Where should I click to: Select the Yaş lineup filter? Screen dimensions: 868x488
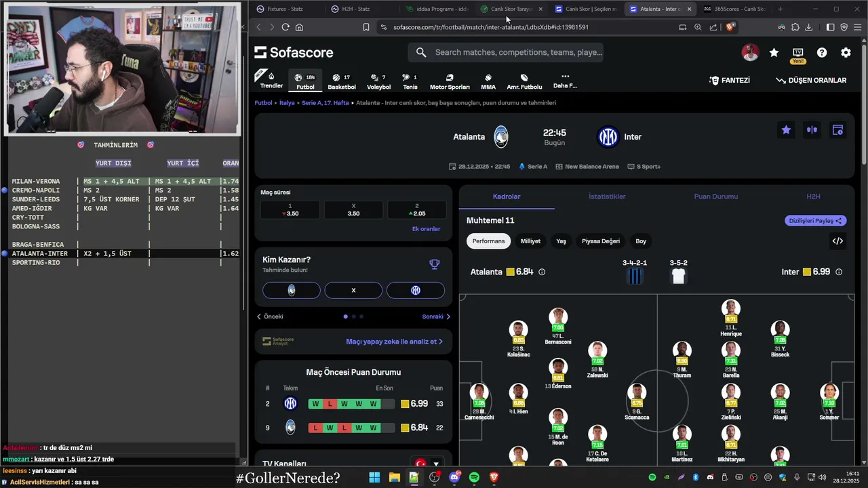(x=561, y=241)
